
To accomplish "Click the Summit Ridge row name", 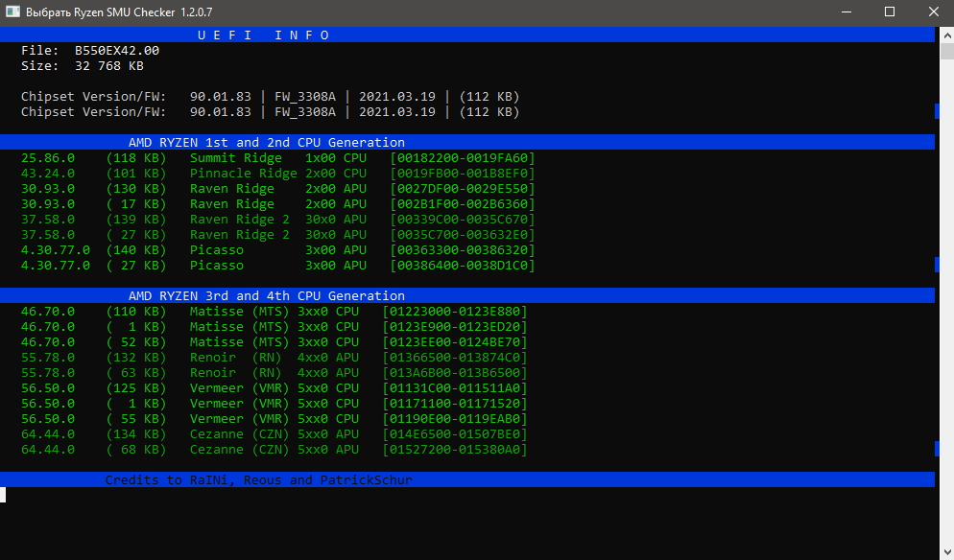I will tap(235, 158).
